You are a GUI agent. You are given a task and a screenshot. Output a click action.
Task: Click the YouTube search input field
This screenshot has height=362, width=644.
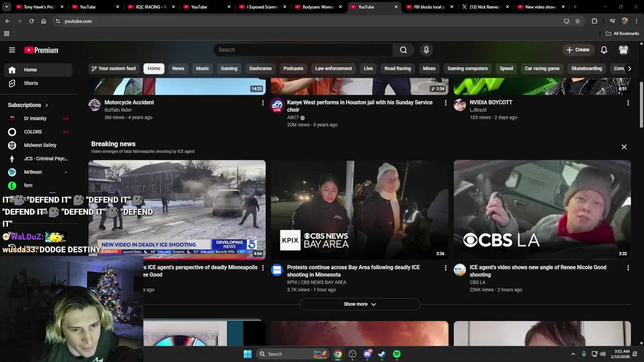(x=303, y=50)
